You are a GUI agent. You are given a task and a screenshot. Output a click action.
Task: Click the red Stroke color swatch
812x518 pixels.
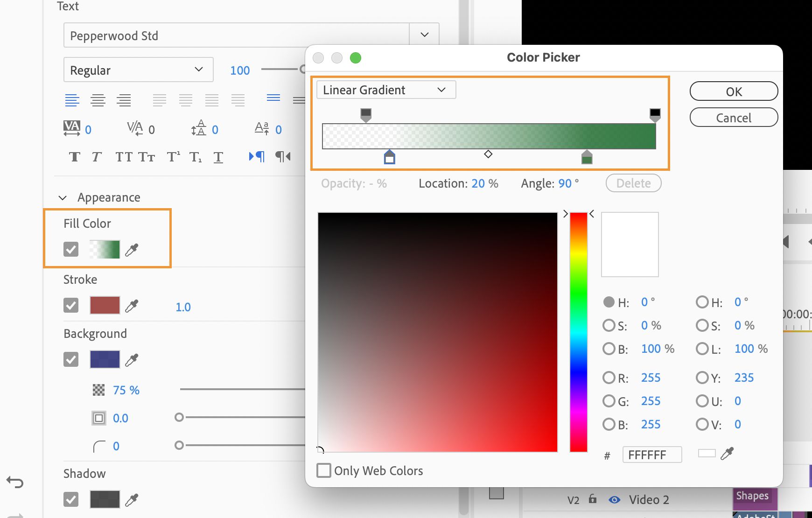pyautogui.click(x=105, y=305)
